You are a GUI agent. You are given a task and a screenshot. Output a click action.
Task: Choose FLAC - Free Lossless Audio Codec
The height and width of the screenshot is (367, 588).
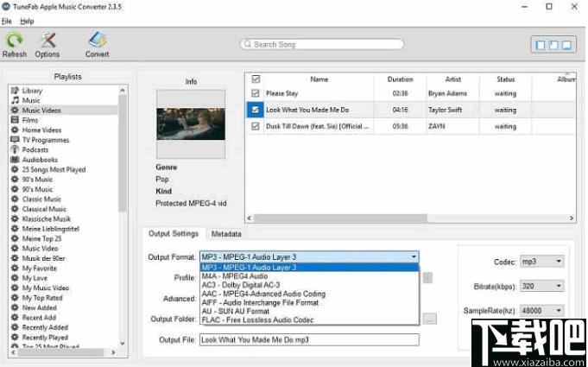309,320
